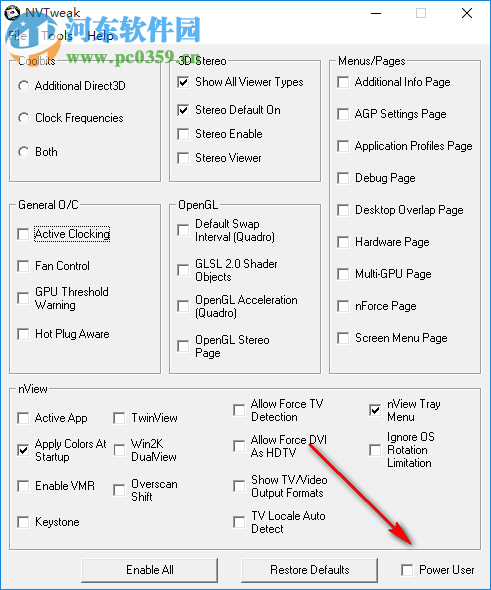Enable Screen Menu Page checkbox
Image resolution: width=491 pixels, height=590 pixels.
point(343,338)
